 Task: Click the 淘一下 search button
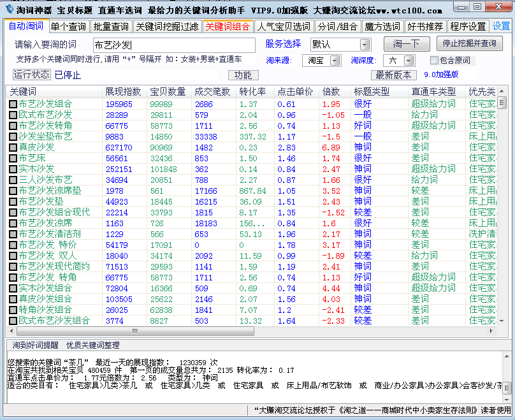pyautogui.click(x=408, y=45)
